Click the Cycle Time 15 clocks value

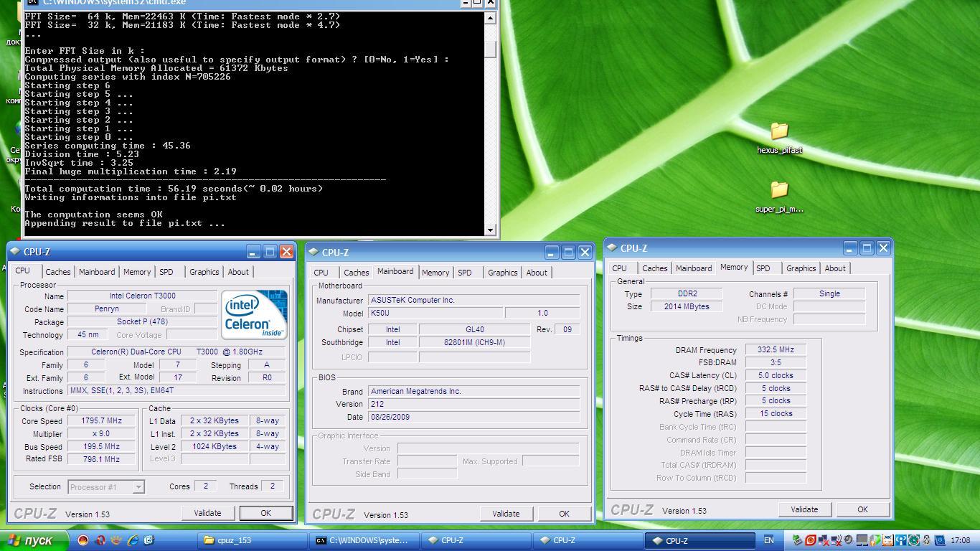776,413
